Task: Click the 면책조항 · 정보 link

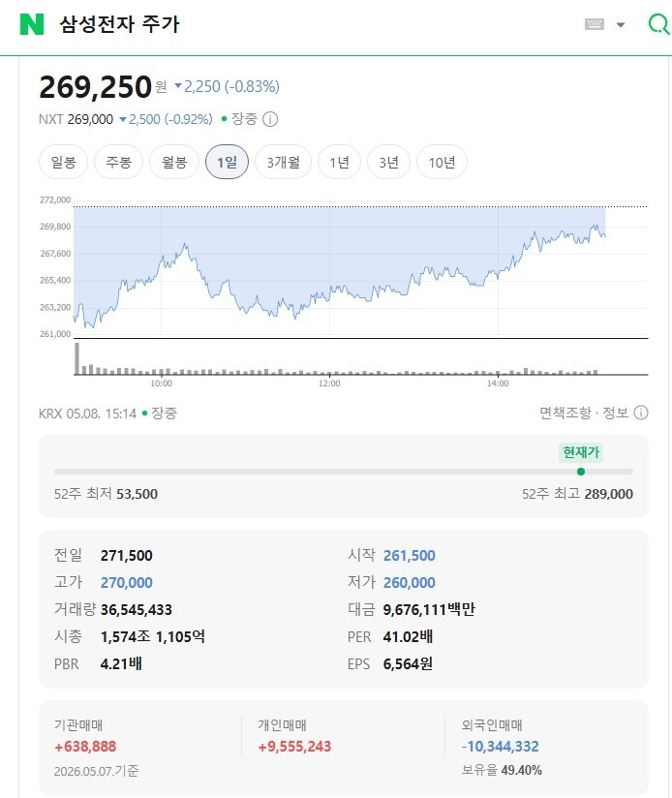Action: click(584, 413)
